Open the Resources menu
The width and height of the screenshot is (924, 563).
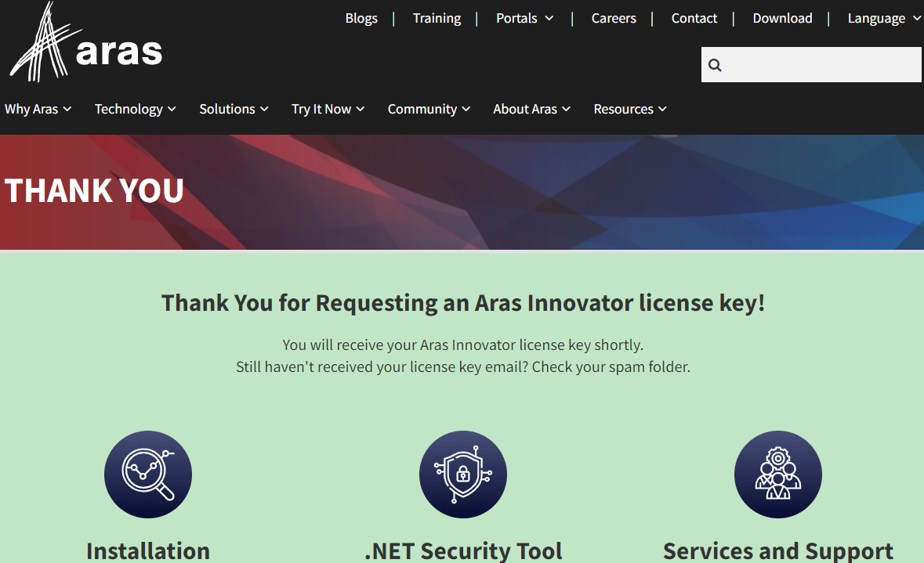click(630, 109)
